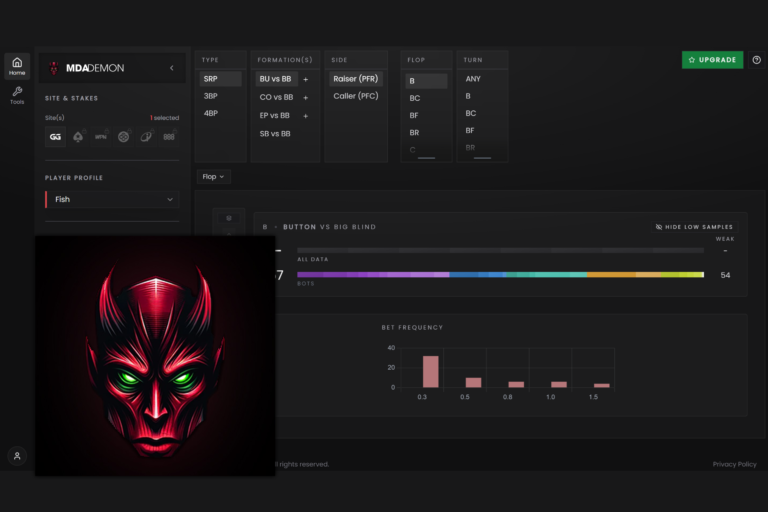The image size is (768, 512).
Task: Select turn action BC
Action: point(471,113)
